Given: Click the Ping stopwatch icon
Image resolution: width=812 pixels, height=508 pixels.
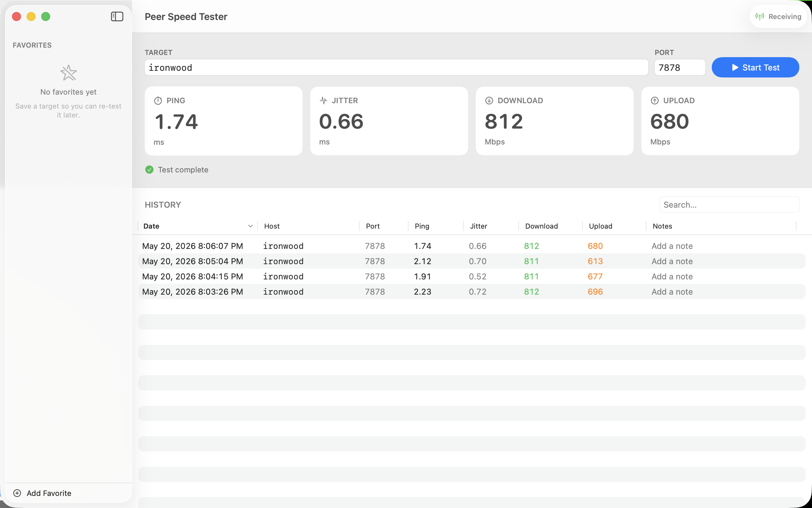Looking at the screenshot, I should 158,100.
